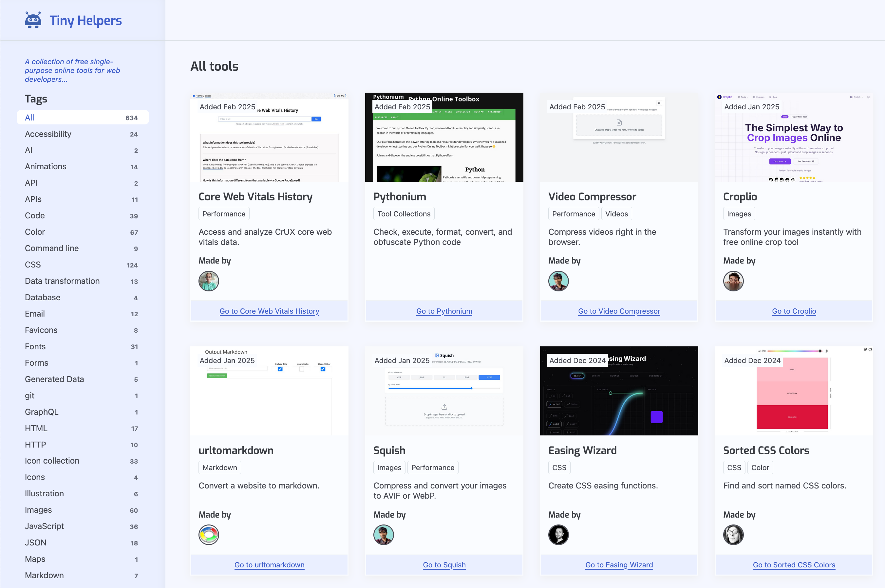Filter tools by Accessibility tag
The image size is (885, 588).
(x=83, y=134)
